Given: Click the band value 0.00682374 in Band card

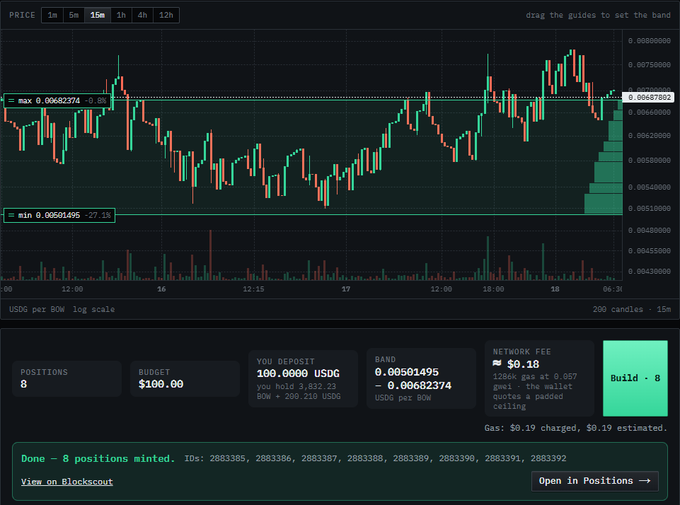Looking at the screenshot, I should [x=419, y=386].
